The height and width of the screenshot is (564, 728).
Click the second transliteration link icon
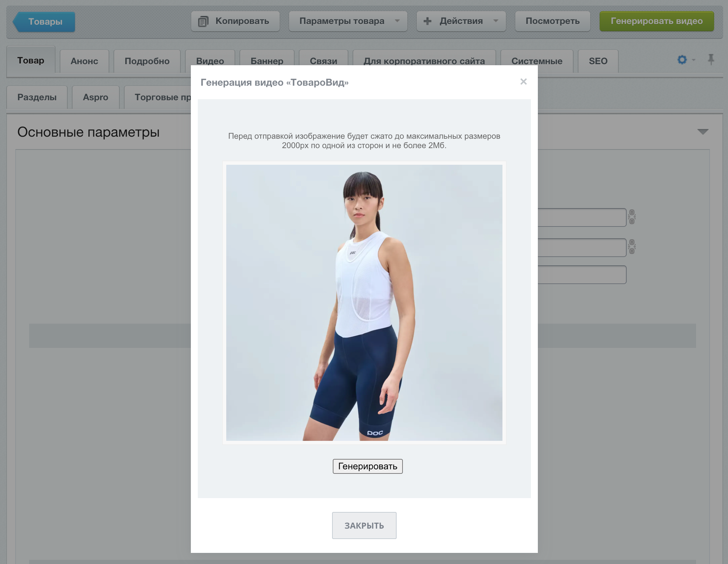[x=632, y=247]
